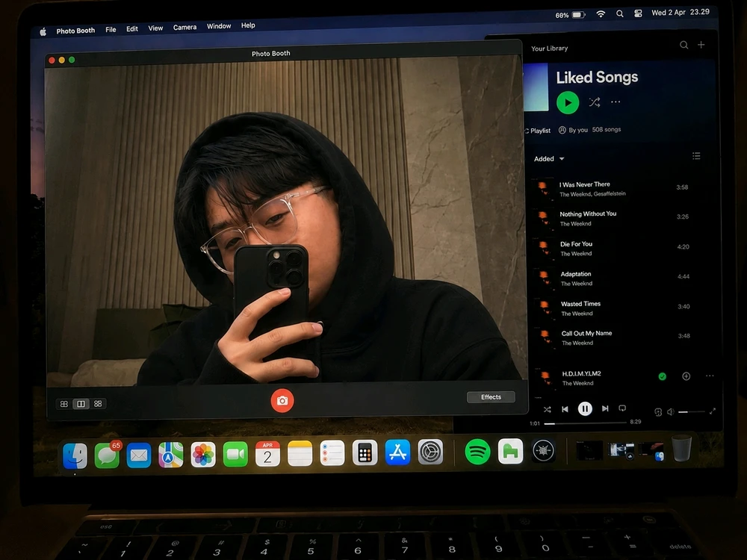747x560 pixels.
Task: Open Photo Booth application menu
Action: (x=75, y=31)
